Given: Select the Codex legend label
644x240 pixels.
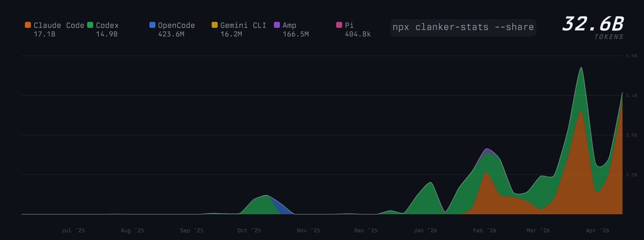Looking at the screenshot, I should coord(107,25).
